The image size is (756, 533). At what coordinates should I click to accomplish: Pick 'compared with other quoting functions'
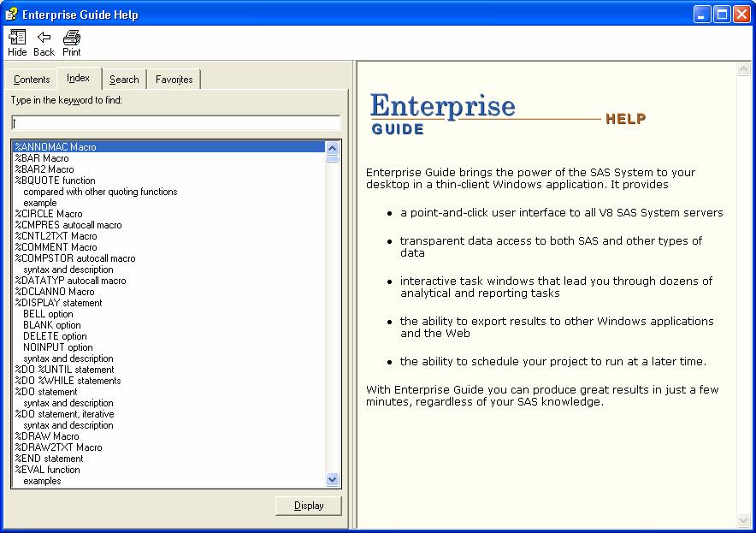(x=100, y=192)
